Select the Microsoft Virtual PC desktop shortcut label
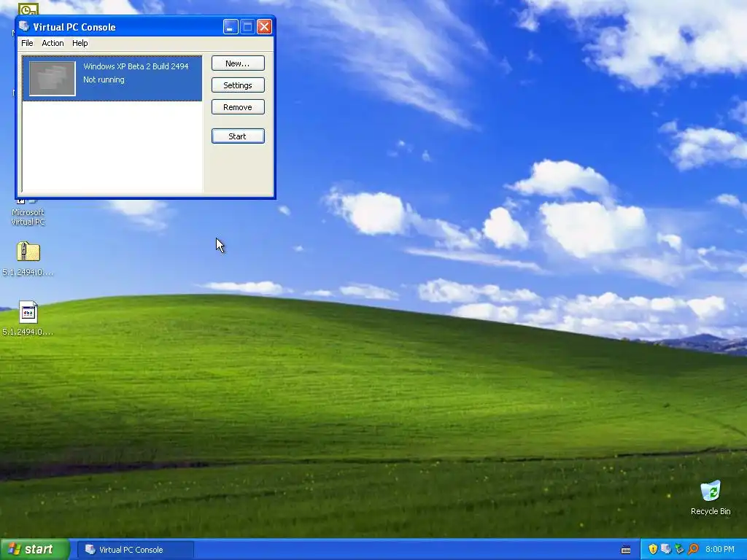Image resolution: width=747 pixels, height=560 pixels. (x=28, y=217)
